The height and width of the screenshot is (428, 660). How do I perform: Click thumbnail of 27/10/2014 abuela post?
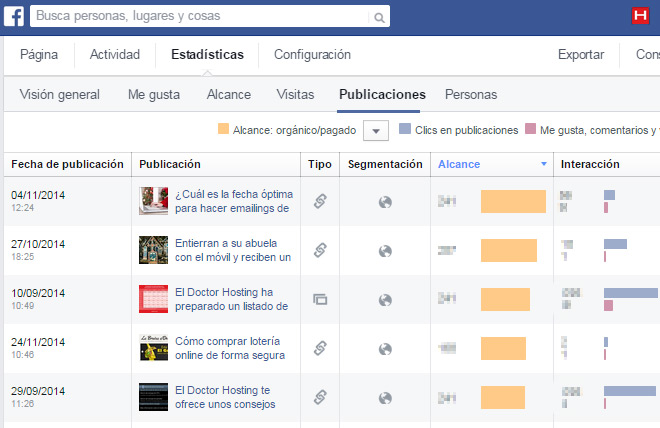154,250
